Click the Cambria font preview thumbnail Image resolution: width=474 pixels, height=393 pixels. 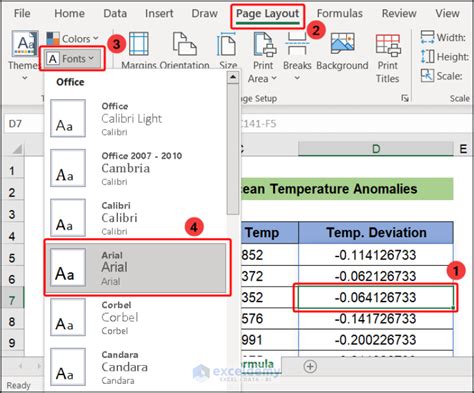(68, 168)
